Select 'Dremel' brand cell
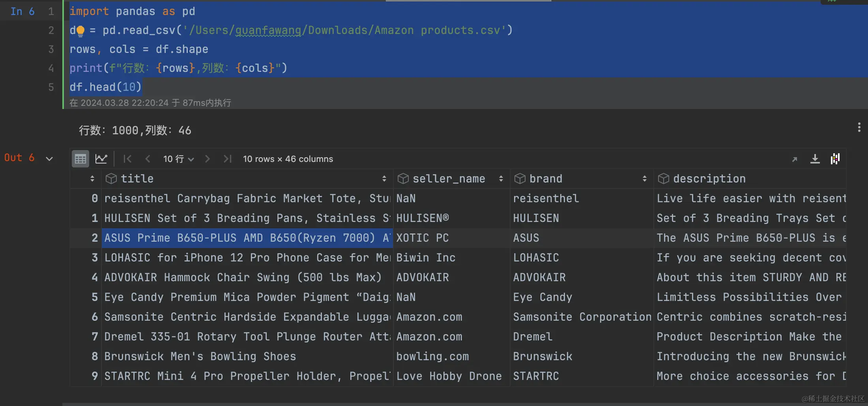This screenshot has width=868, height=406. click(582, 336)
